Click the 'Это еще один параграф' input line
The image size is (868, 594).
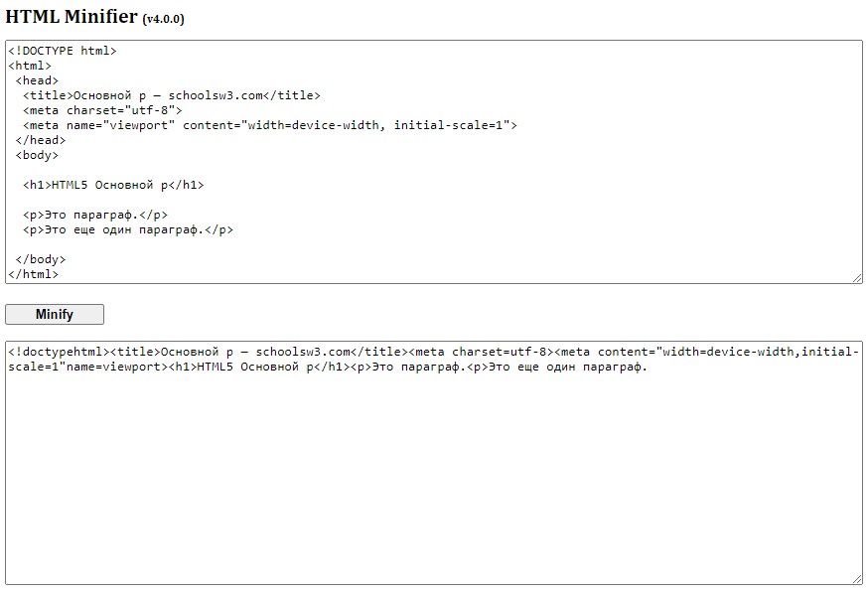(128, 229)
